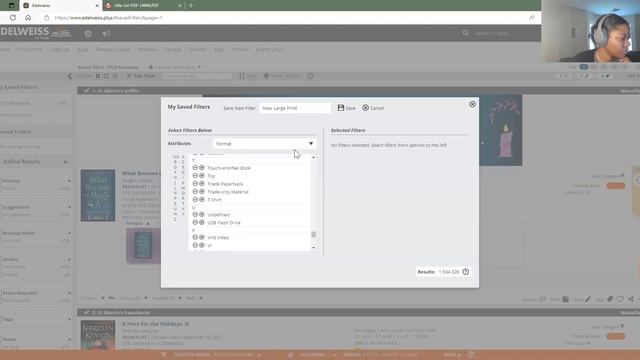
Task: Click the plus icon beside USB Flash Drive
Action: [x=202, y=222]
